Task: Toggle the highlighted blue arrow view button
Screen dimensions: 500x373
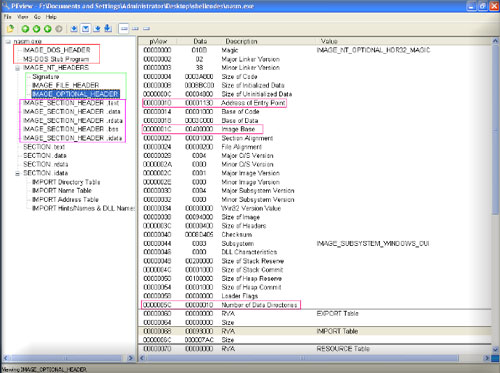Action: coord(85,29)
